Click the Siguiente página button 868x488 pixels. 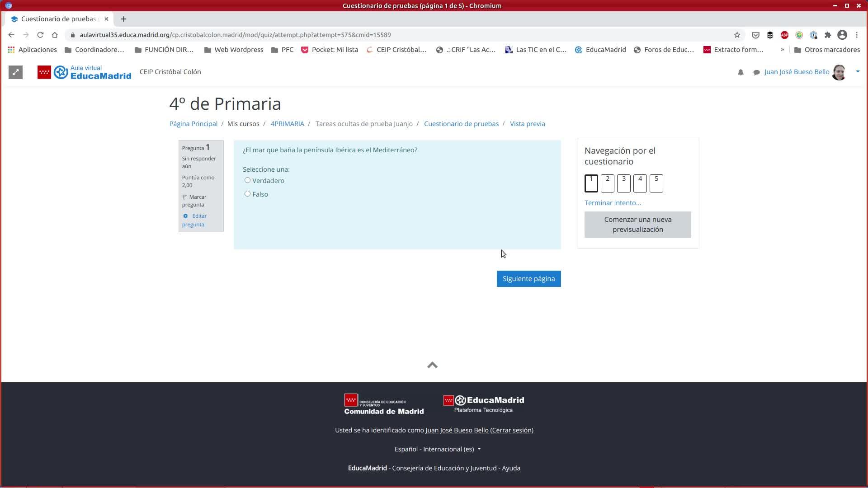pyautogui.click(x=528, y=279)
